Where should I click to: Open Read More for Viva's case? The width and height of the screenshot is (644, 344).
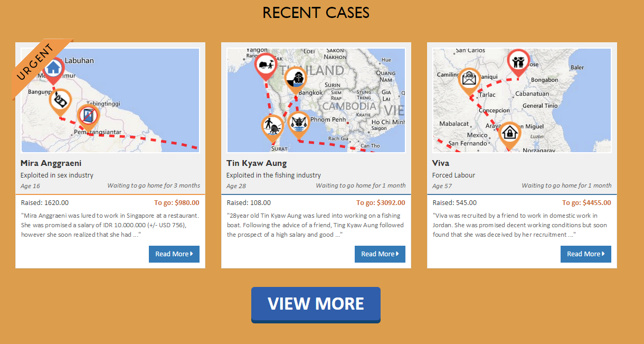586,254
